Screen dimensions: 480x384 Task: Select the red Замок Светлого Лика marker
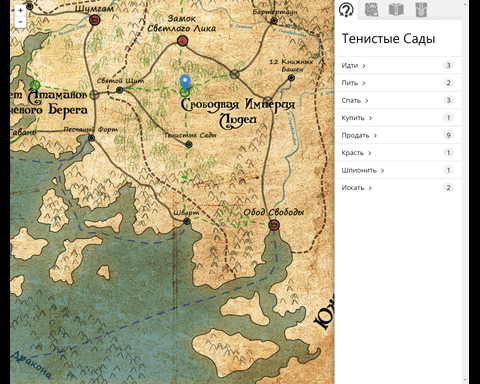[182, 41]
